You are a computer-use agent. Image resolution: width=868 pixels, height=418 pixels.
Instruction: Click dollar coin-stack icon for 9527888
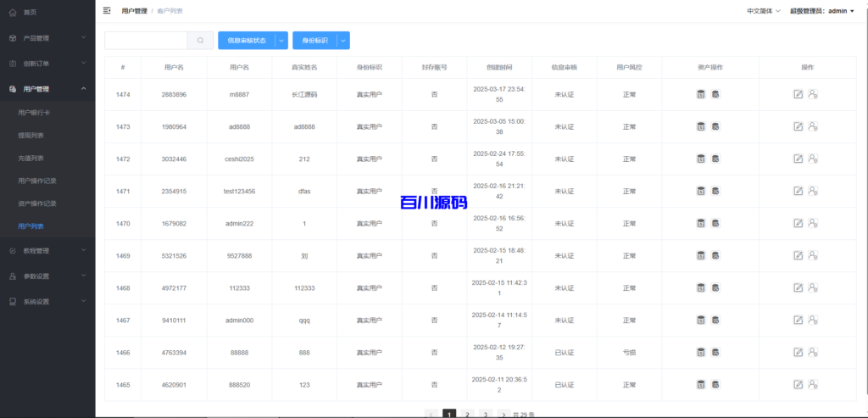701,255
